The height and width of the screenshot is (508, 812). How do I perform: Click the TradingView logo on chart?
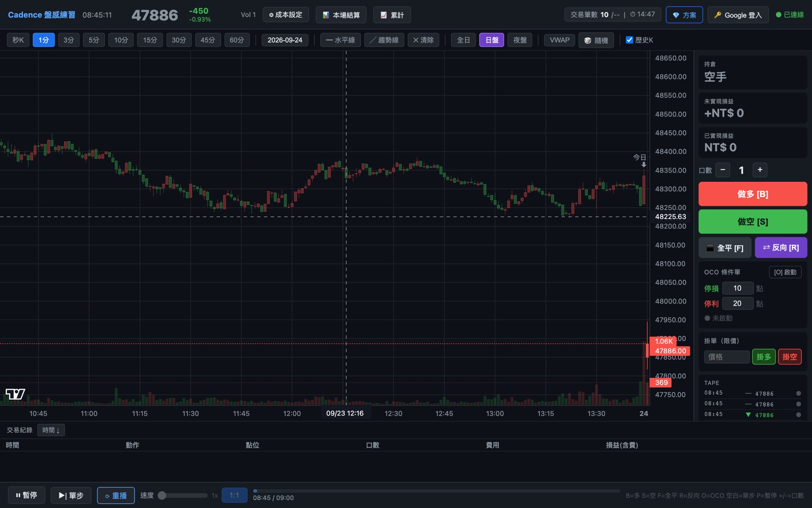(x=15, y=394)
